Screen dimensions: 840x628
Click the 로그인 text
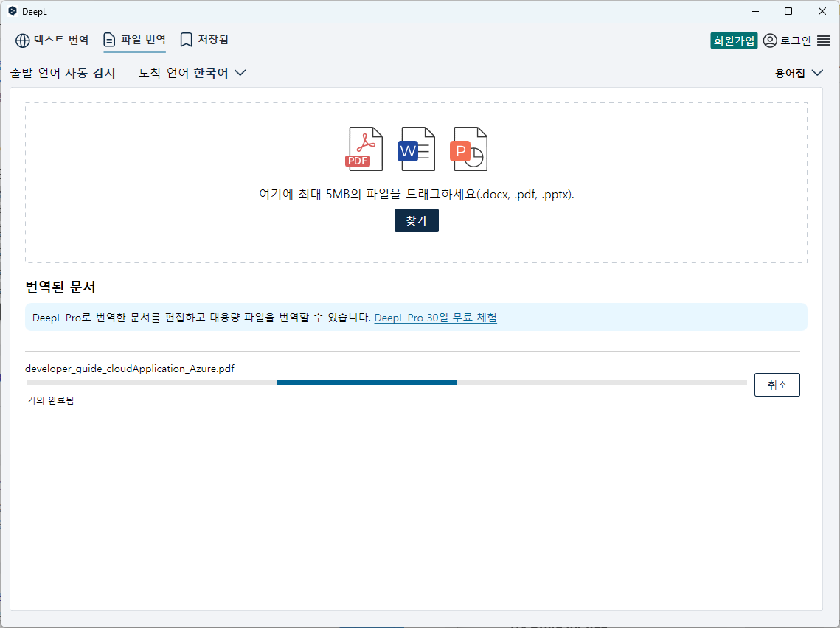coord(796,41)
